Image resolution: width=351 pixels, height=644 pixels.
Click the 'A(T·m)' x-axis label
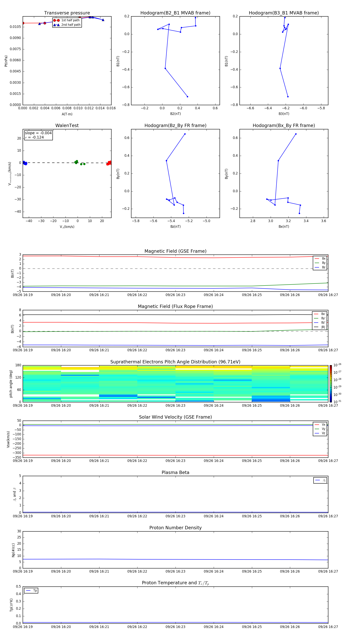(67, 114)
